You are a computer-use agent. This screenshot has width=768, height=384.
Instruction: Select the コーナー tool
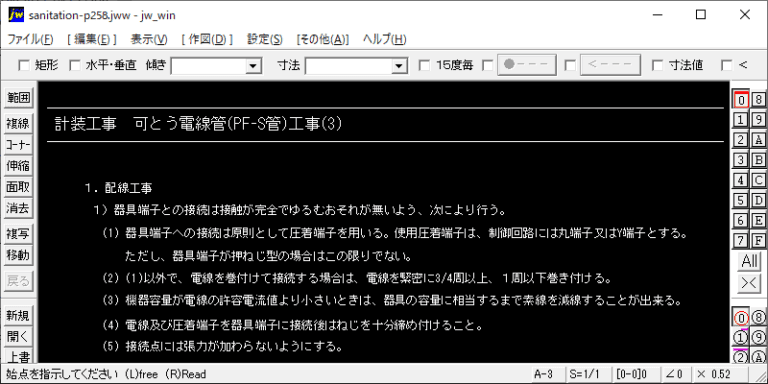(x=18, y=144)
